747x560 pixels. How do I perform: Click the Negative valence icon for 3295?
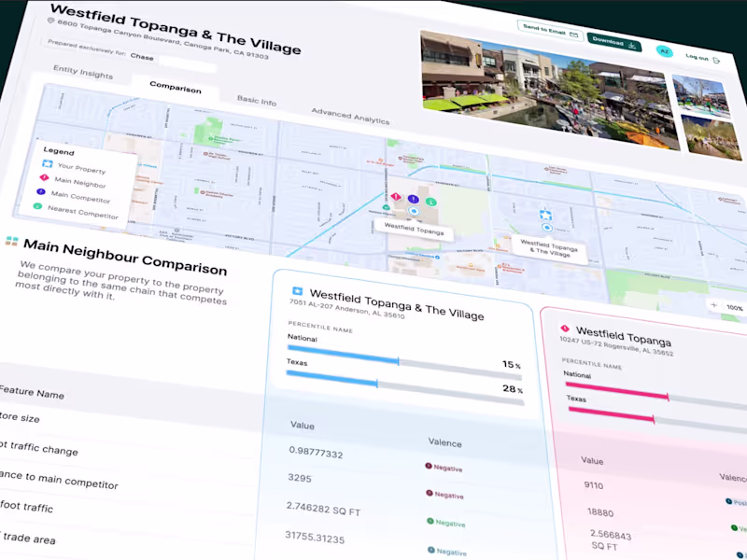pos(430,493)
